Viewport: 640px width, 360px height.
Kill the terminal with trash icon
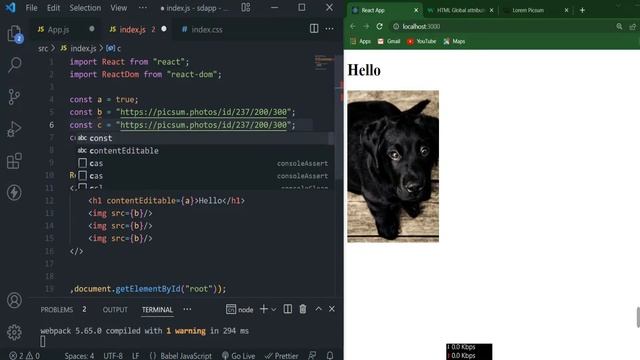303,309
